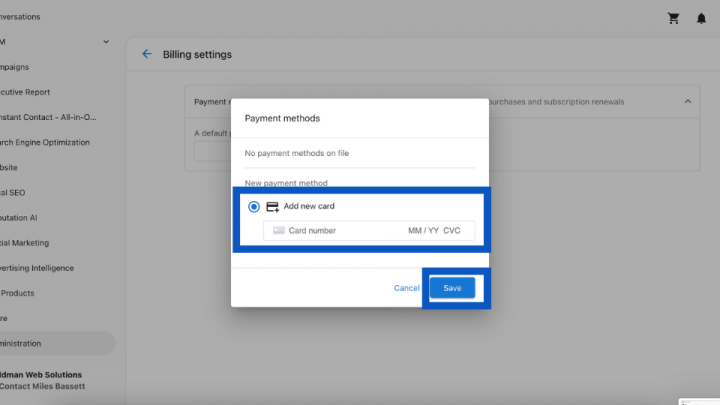Collapse the payment methods section chevron
720x405 pixels.
(687, 101)
